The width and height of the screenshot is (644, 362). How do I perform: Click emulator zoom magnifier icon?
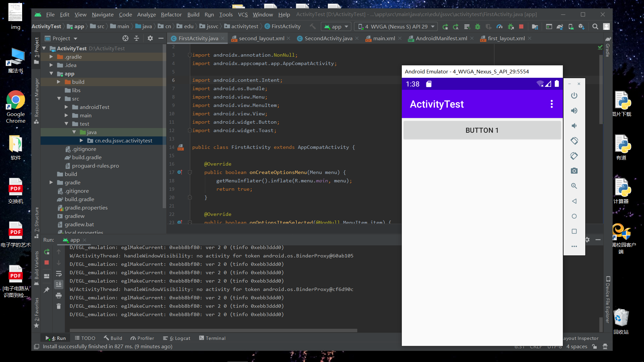click(574, 186)
